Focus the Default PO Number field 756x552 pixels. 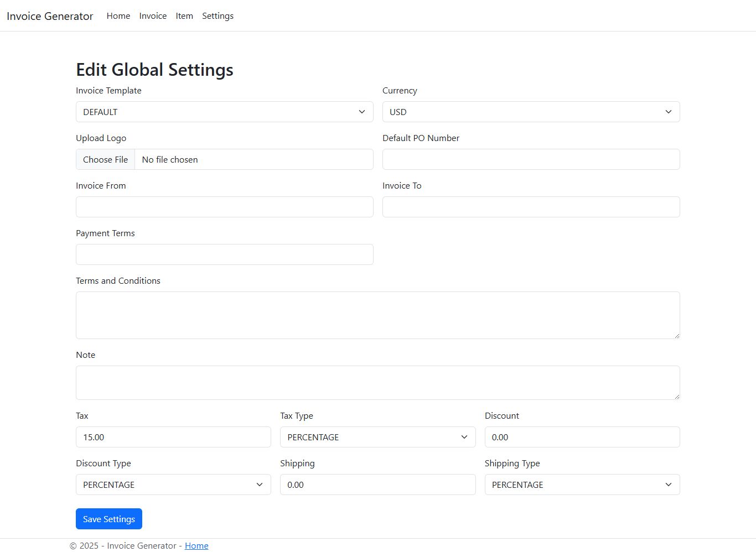pyautogui.click(x=531, y=159)
